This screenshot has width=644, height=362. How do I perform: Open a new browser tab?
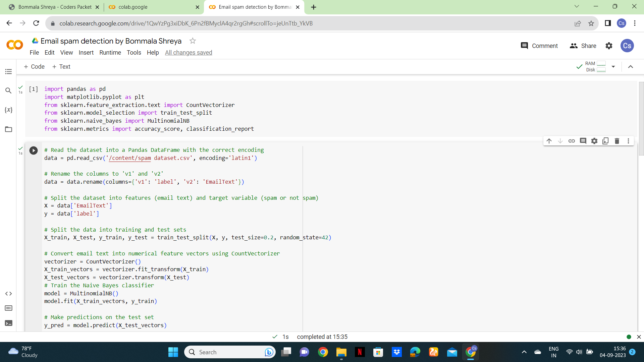click(x=314, y=7)
